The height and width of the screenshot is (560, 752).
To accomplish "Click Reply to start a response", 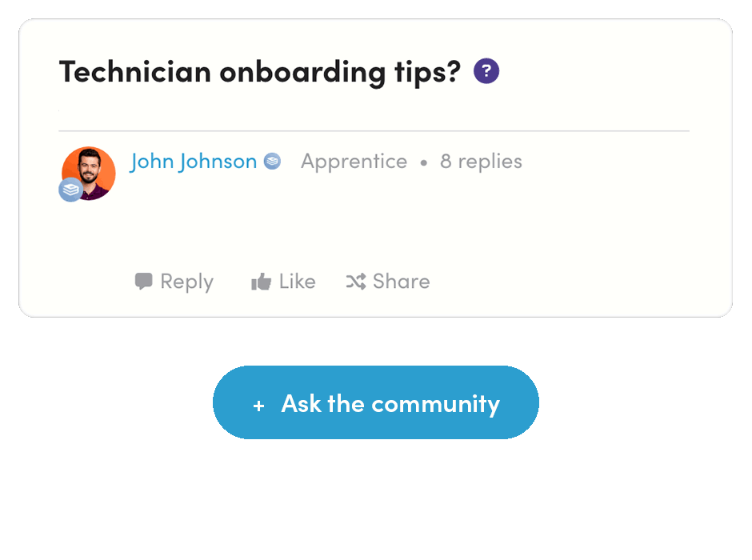I will tap(174, 281).
